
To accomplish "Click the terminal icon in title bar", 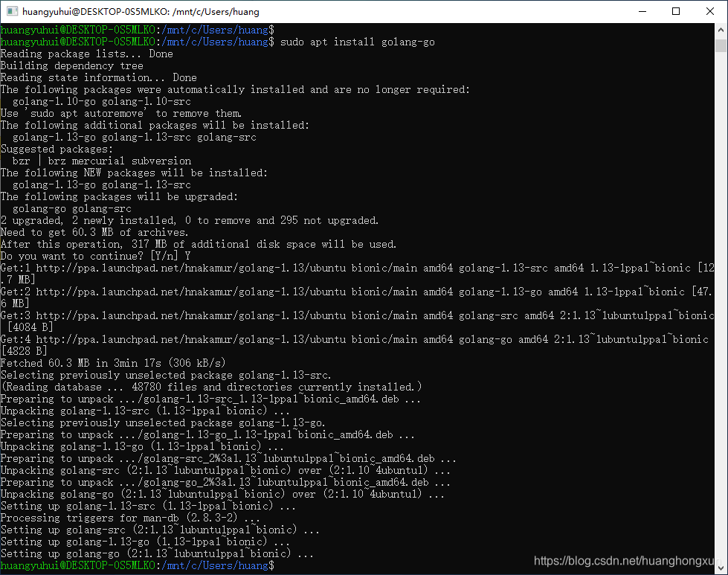I will point(12,11).
